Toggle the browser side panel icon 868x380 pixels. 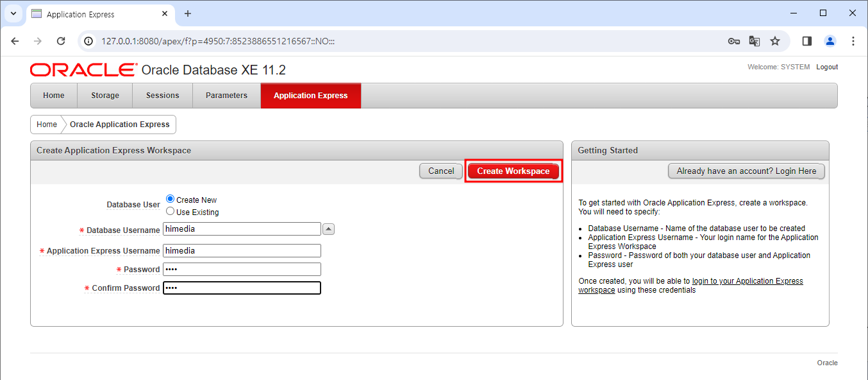807,41
